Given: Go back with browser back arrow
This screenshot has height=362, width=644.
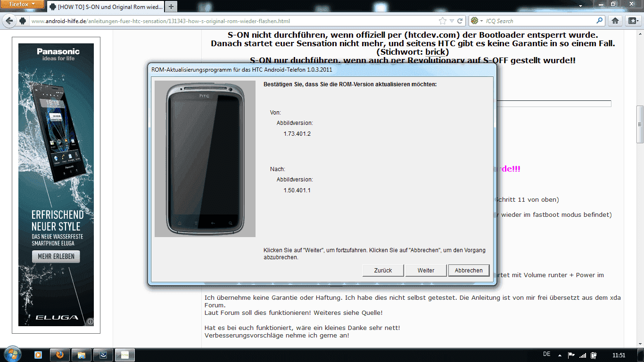Looking at the screenshot, I should click(9, 21).
